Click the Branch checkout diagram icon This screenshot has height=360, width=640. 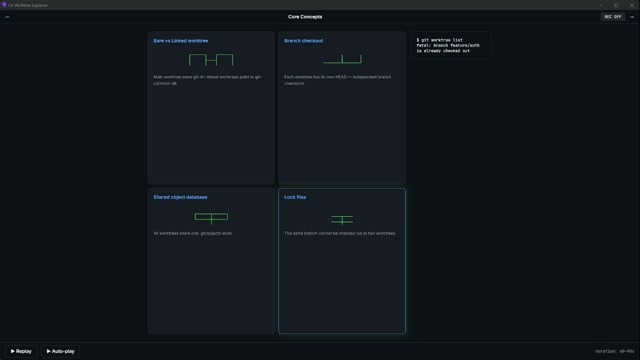click(x=342, y=59)
